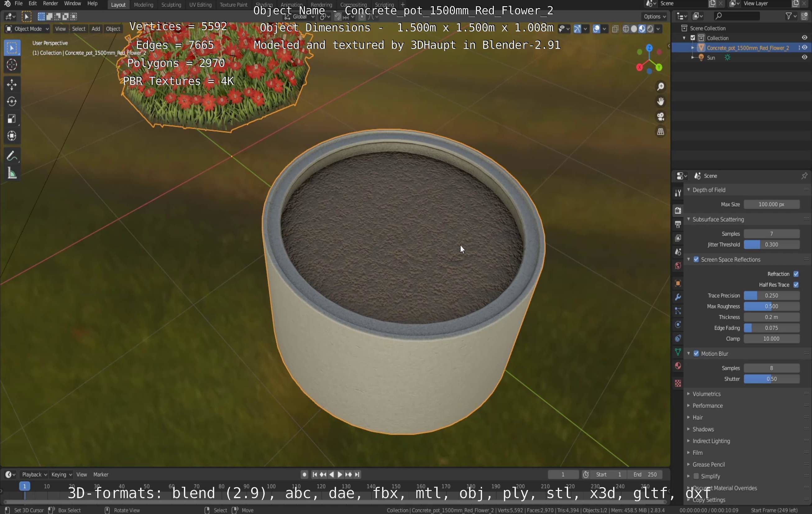Open the View Layer properties tab
This screenshot has width=812, height=514.
click(x=678, y=238)
